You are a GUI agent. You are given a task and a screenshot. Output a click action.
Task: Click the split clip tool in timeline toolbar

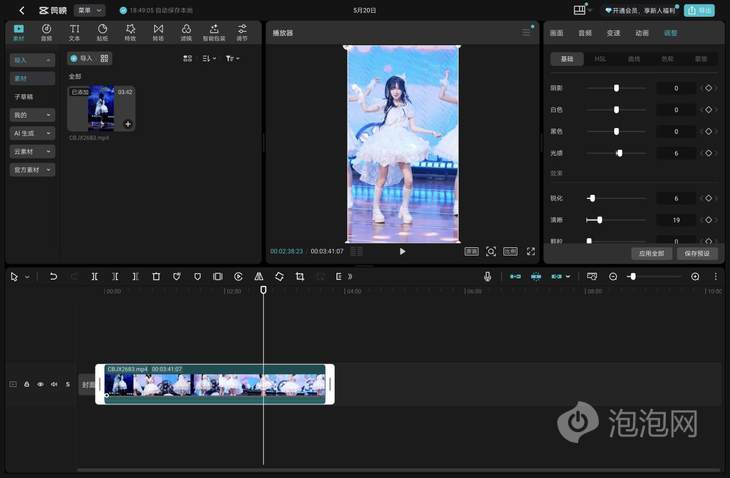click(95, 276)
